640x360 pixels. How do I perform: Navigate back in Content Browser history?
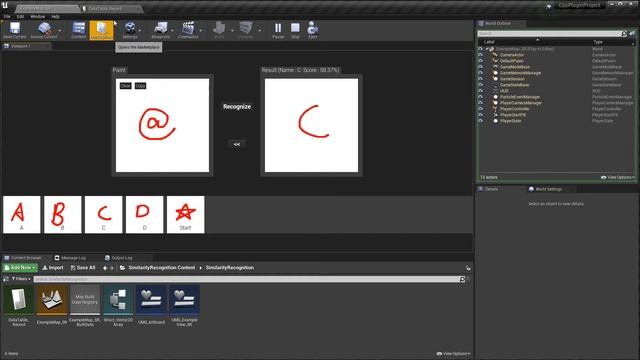click(105, 268)
